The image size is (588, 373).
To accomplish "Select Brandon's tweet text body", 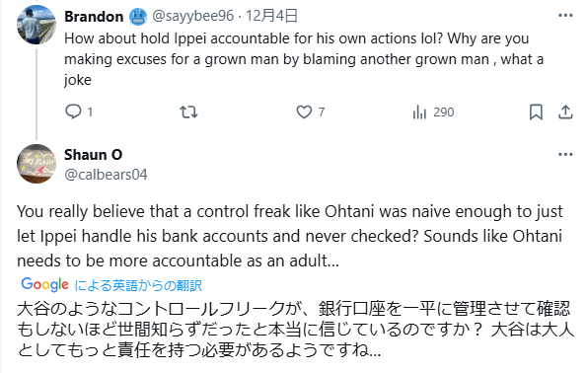I will [x=304, y=59].
